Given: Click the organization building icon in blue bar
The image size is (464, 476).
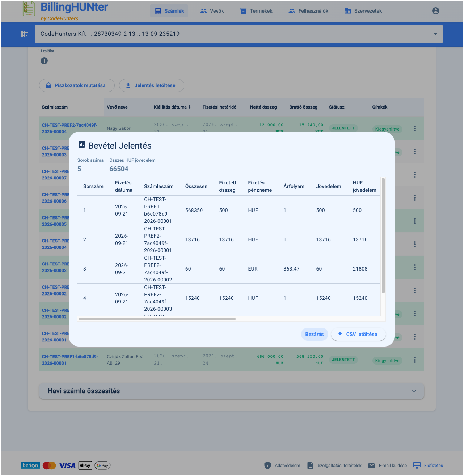Looking at the screenshot, I should click(x=25, y=34).
